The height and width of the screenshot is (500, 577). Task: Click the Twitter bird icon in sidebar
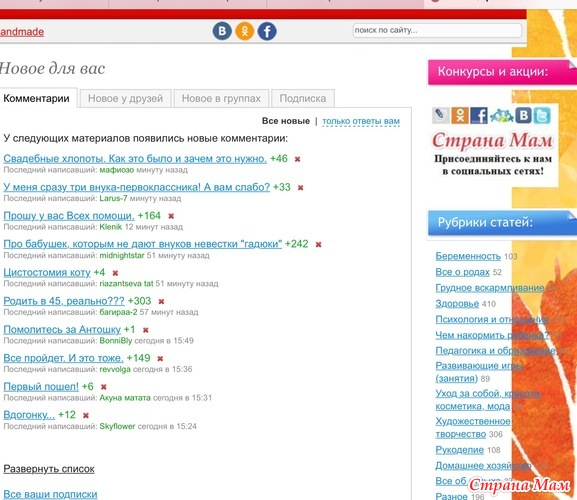[542, 116]
